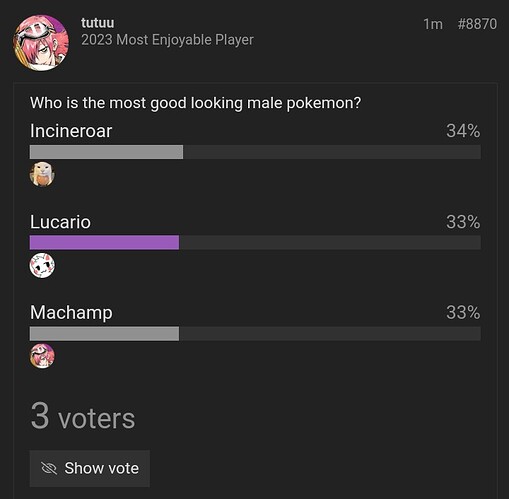
Task: Click the Lucario 33% percentage
Action: [x=463, y=222]
